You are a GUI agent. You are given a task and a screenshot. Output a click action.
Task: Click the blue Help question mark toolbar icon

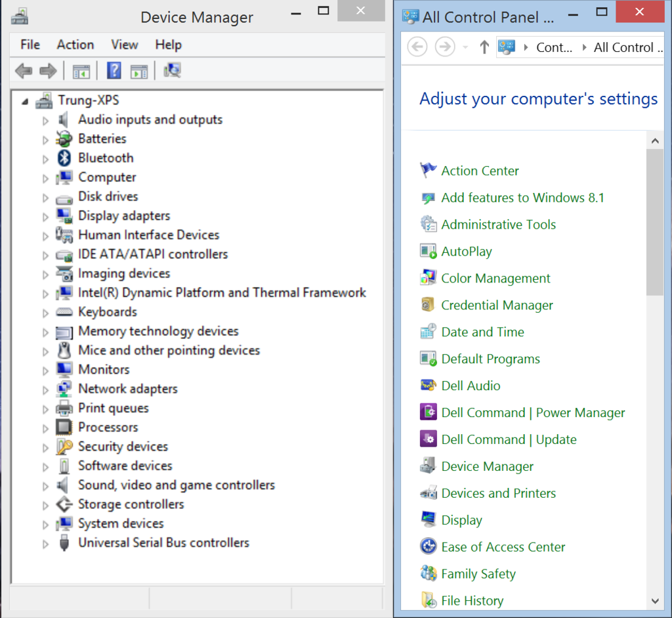click(x=114, y=70)
